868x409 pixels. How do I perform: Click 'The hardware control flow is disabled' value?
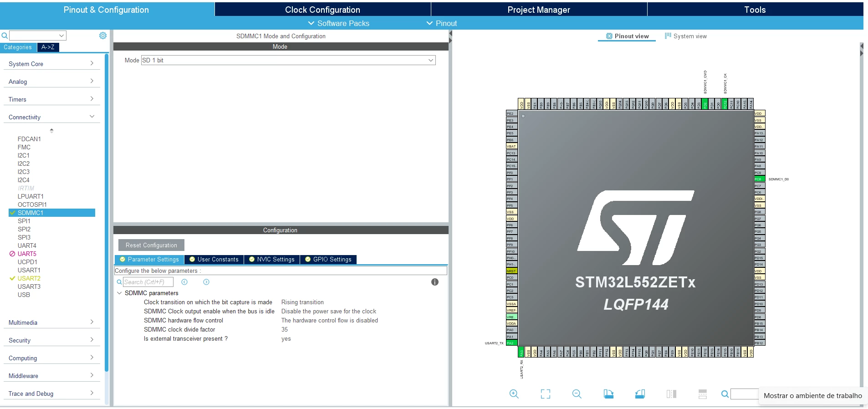pos(330,320)
